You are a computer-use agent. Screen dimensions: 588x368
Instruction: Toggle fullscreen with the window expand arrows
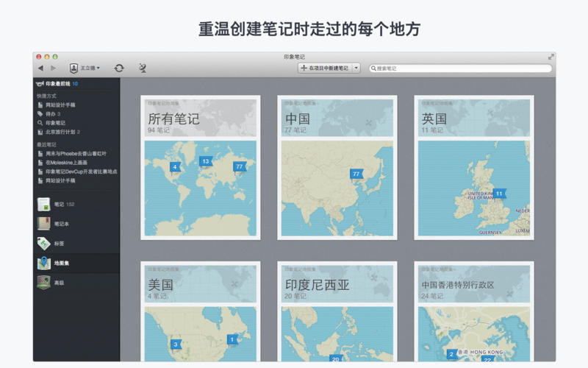(551, 57)
